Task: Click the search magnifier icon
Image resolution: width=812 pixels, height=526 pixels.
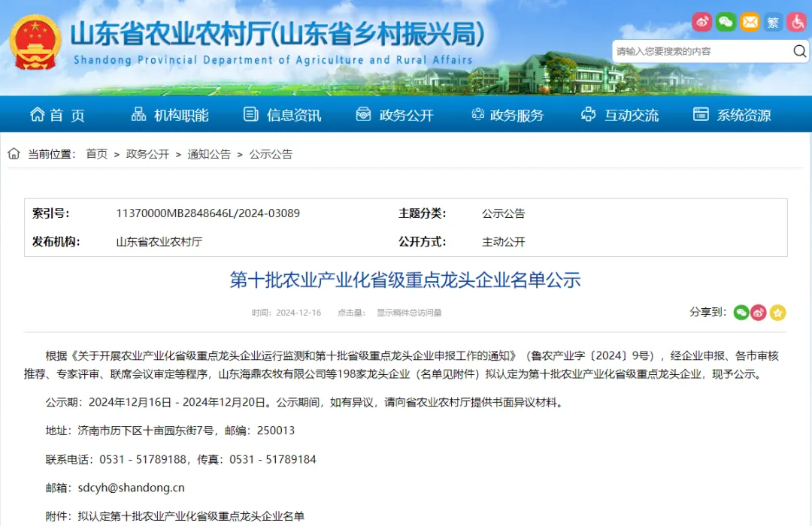Action: click(799, 51)
